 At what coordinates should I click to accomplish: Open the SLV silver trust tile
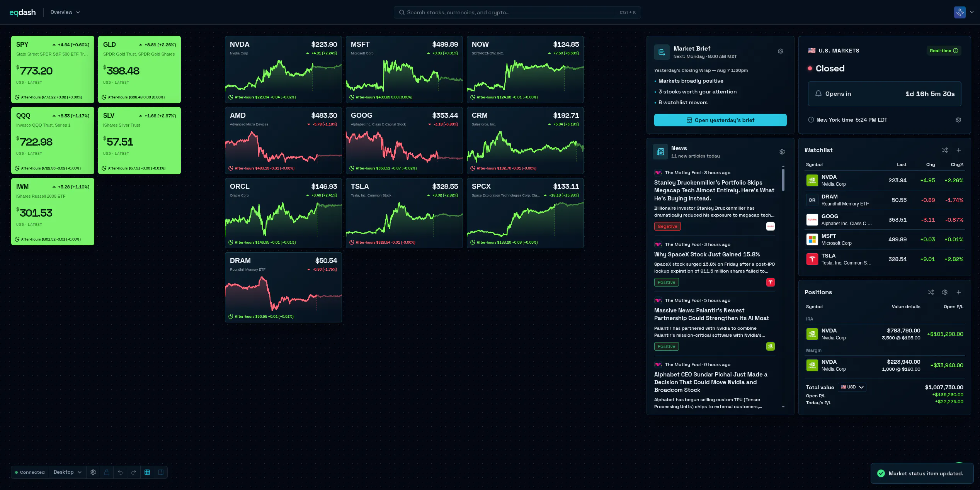(x=140, y=141)
